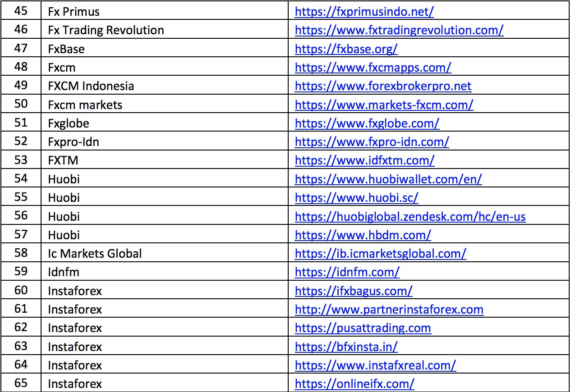Click the "Instaforex" name in row 62
The width and height of the screenshot is (571, 392).
tap(75, 328)
